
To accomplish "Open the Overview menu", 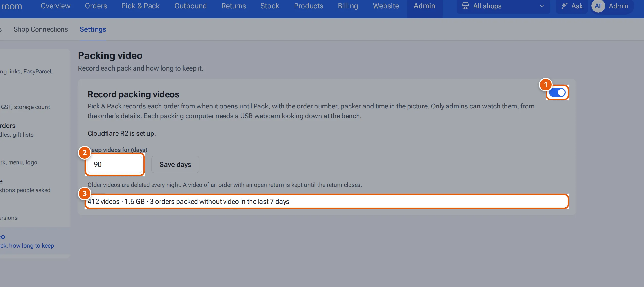I will (x=55, y=6).
